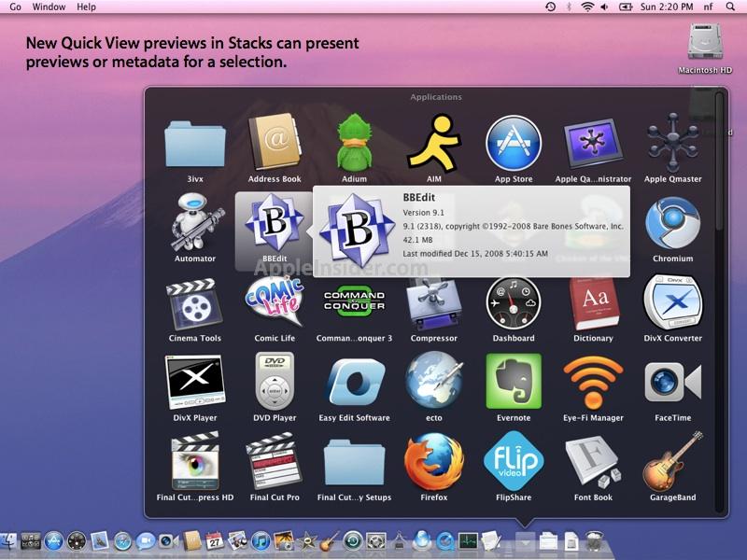The width and height of the screenshot is (747, 560).
Task: Open FaceTime in the Applications grid
Action: (672, 382)
